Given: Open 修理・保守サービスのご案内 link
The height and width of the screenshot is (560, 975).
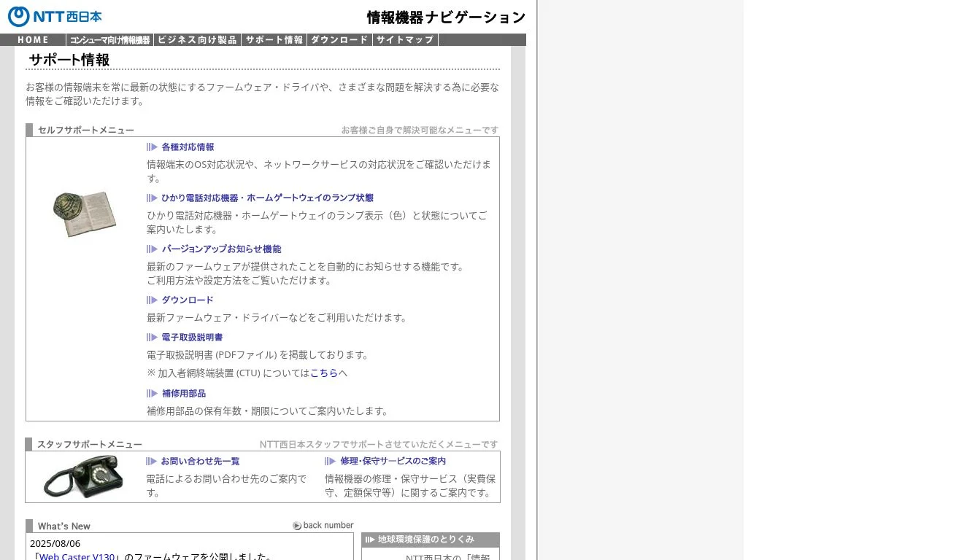Looking at the screenshot, I should pyautogui.click(x=393, y=461).
